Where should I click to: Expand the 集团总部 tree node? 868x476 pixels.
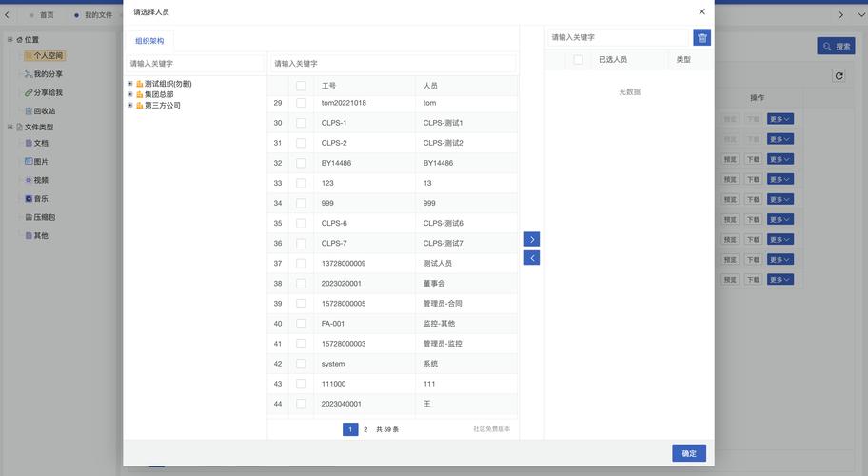click(129, 94)
